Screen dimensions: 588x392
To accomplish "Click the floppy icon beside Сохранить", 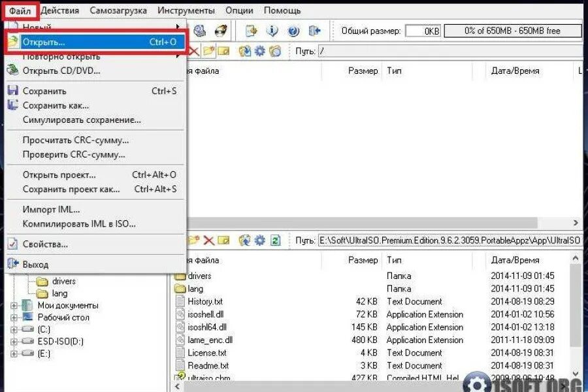I will coord(13,91).
